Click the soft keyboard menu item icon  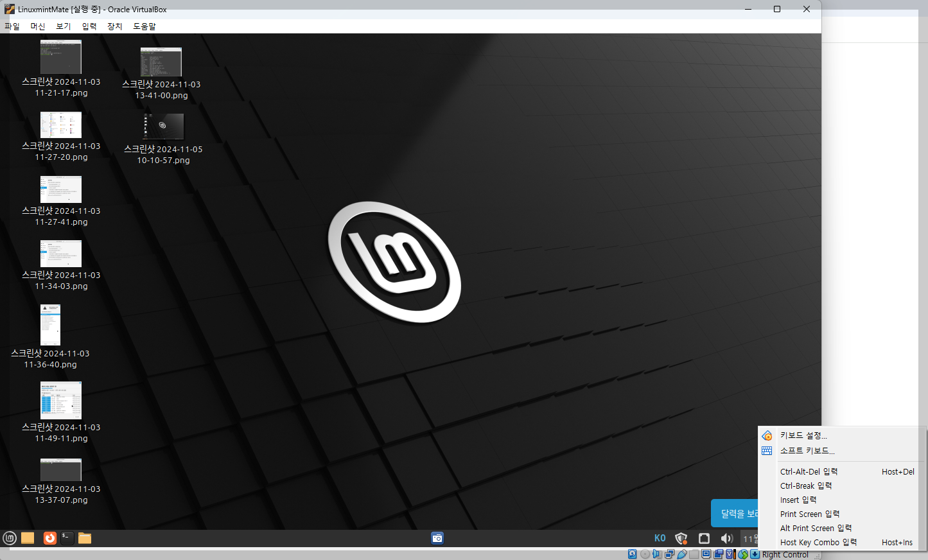tap(767, 451)
